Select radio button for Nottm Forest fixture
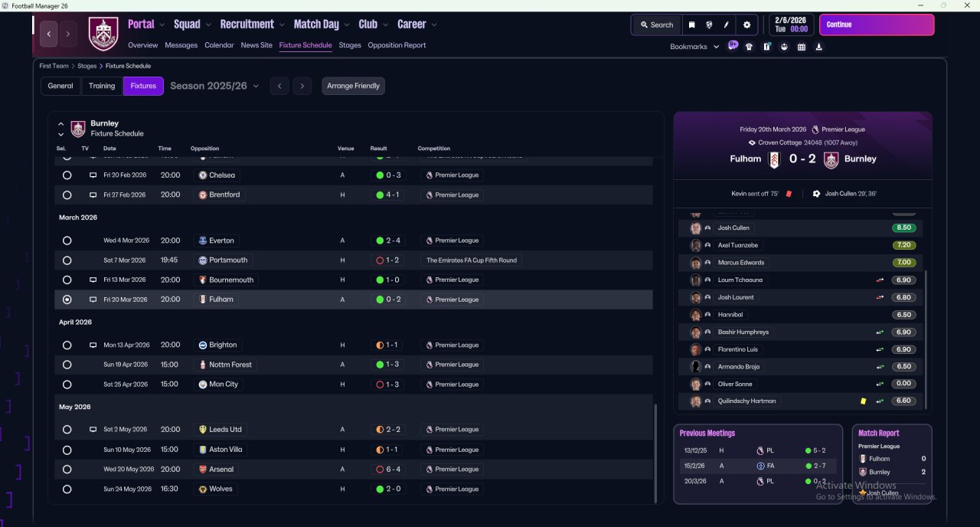 pos(67,365)
